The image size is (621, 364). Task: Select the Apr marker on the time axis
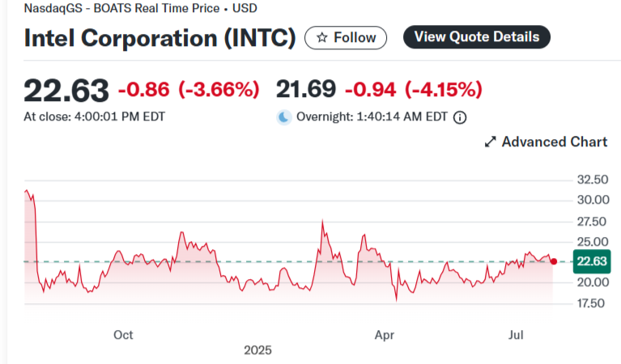[x=385, y=334]
